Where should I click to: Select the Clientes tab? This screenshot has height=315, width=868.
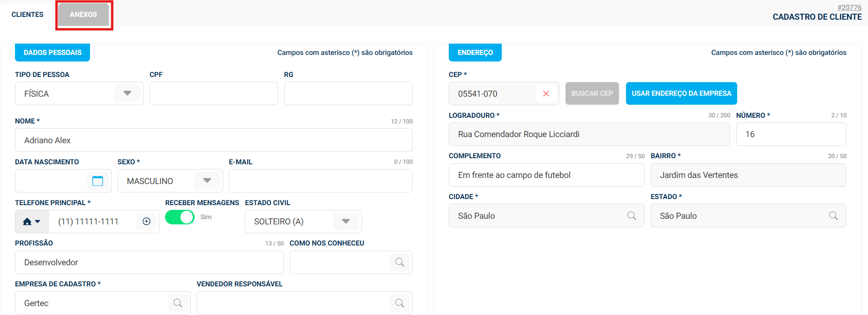(28, 15)
